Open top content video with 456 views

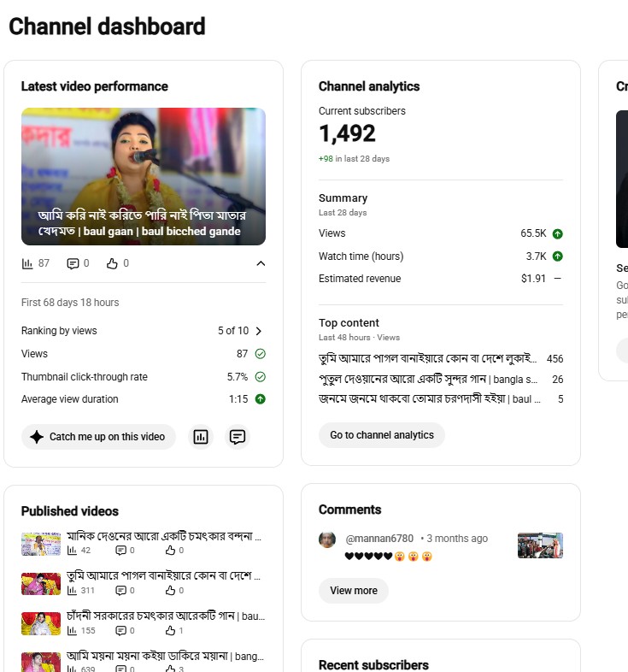(427, 358)
